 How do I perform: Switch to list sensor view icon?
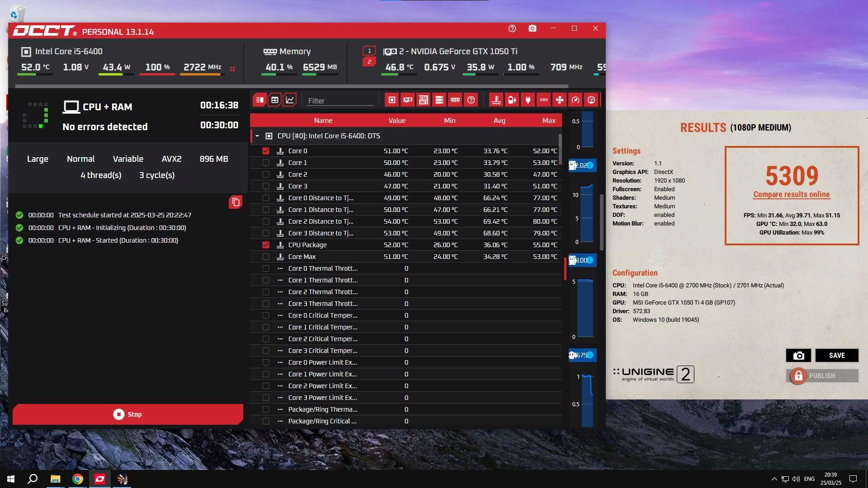click(259, 100)
